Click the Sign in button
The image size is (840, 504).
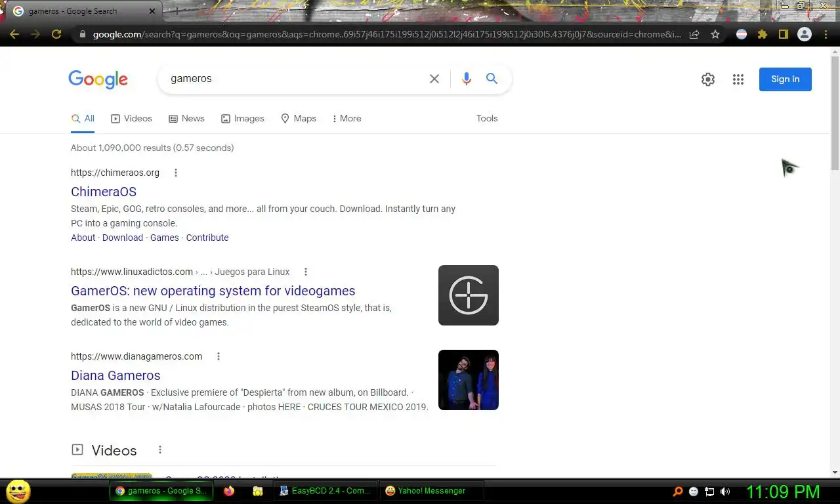786,79
